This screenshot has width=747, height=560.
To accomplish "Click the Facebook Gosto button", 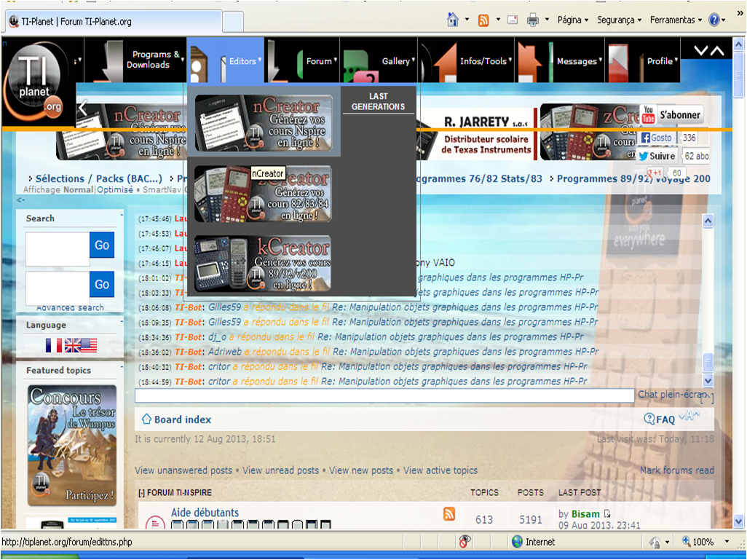I will (x=657, y=138).
